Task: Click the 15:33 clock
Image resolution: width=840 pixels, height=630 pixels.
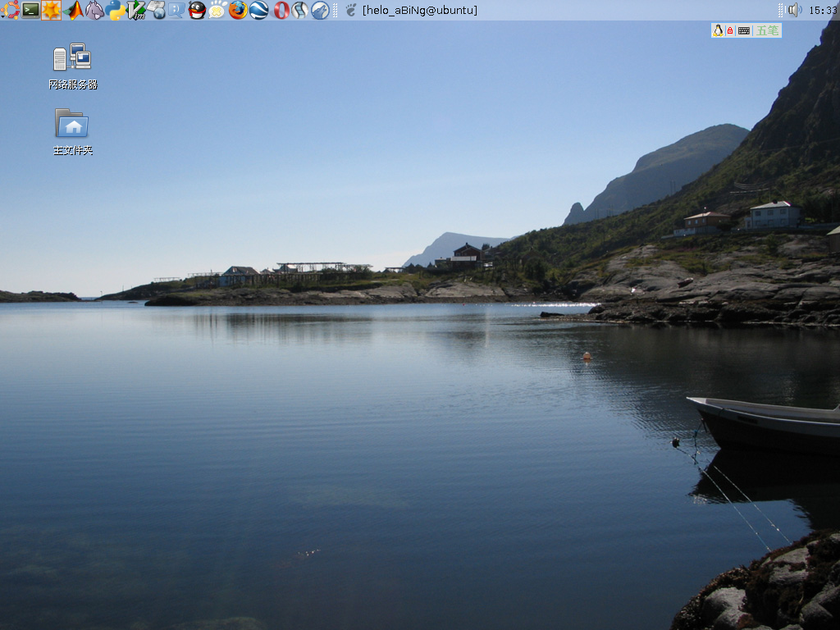Action: (x=824, y=10)
